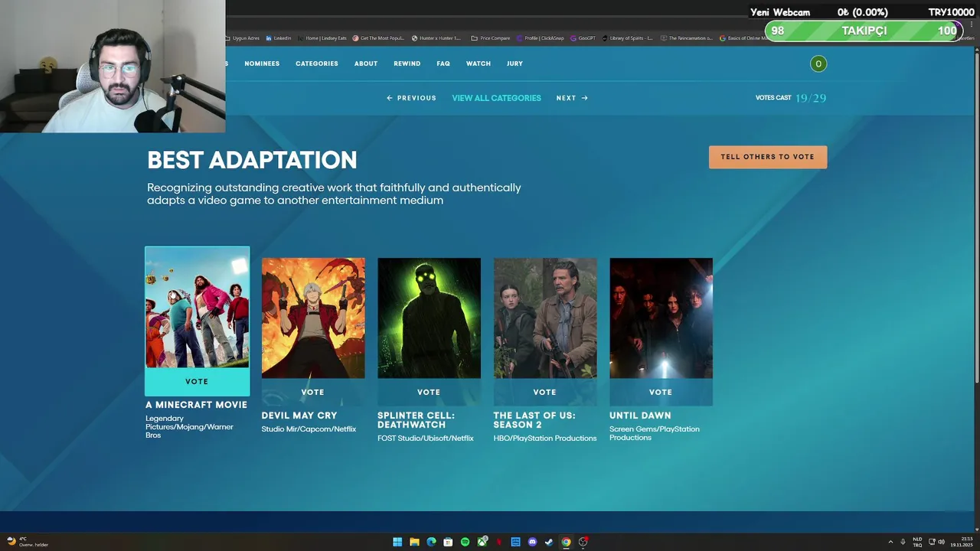Open the ABOUT menu item

[366, 64]
